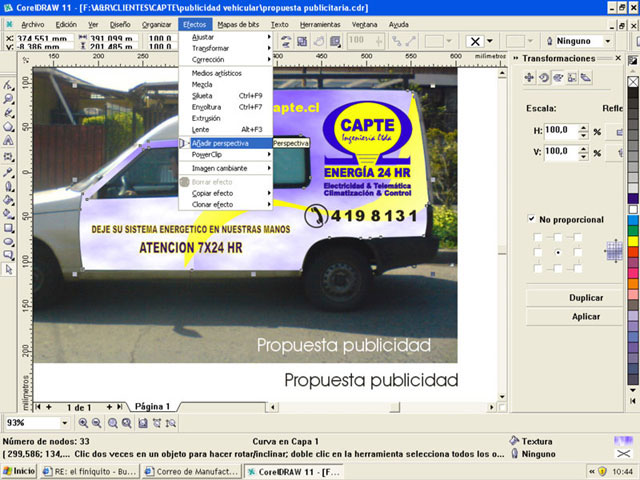This screenshot has width=640, height=480.
Task: Select the Interactive Fill tool in the toolbox
Action: (x=8, y=214)
